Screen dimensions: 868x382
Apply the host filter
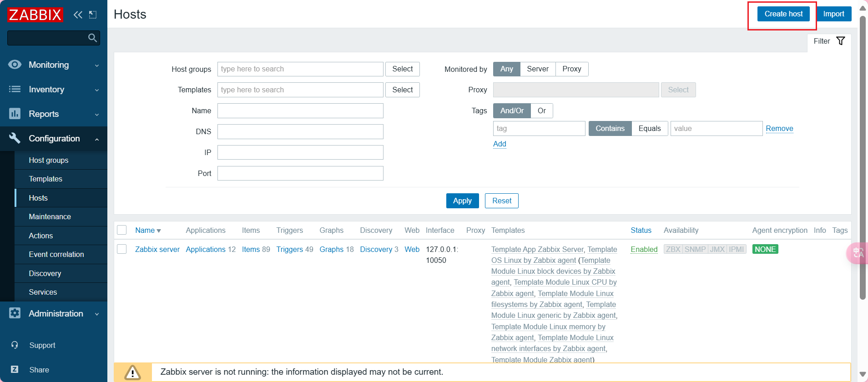click(x=462, y=201)
